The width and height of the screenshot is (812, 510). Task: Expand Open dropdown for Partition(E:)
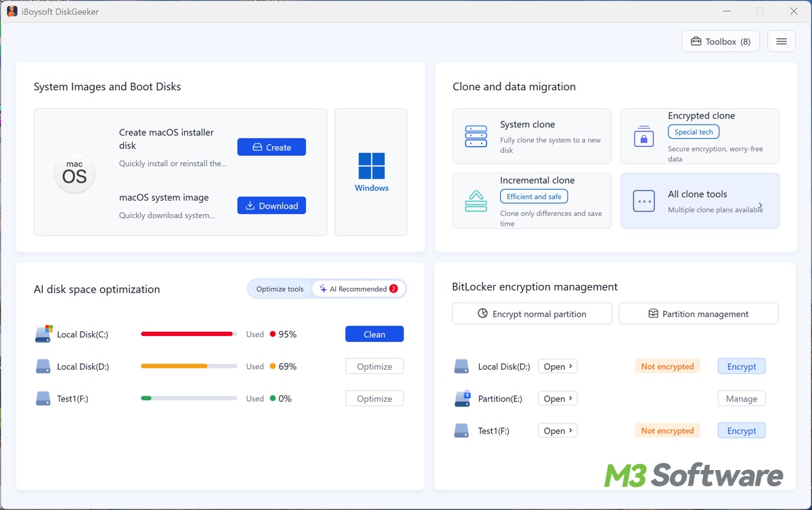pyautogui.click(x=558, y=398)
